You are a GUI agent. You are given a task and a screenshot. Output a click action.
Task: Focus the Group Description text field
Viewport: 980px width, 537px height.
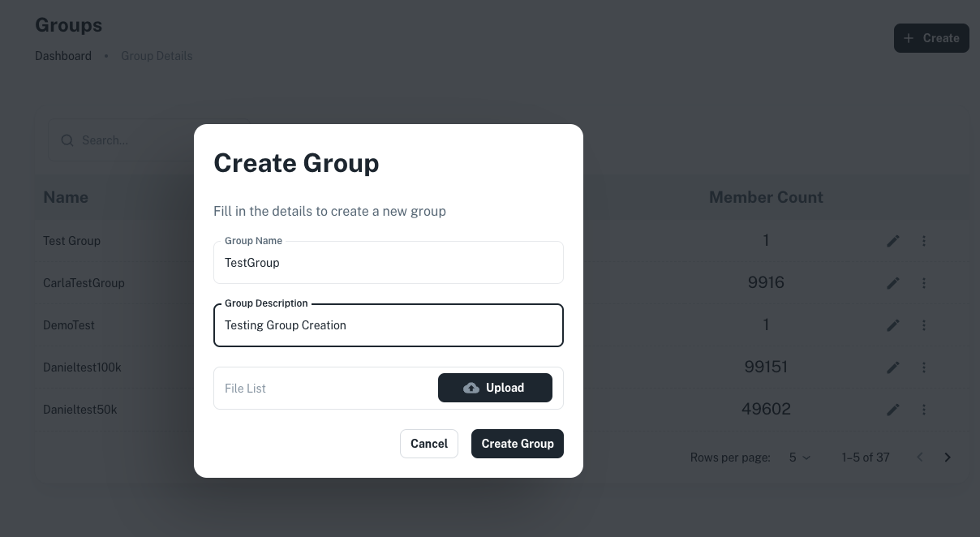tap(388, 325)
